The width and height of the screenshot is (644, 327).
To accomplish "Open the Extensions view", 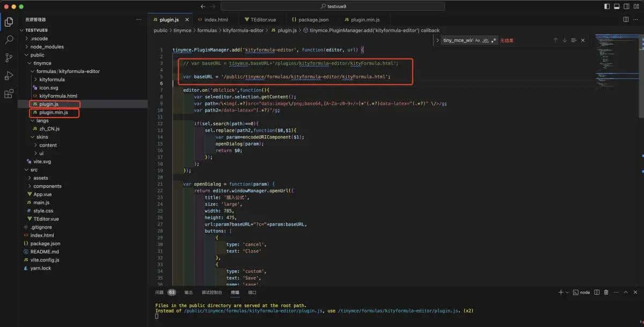I will (x=9, y=93).
